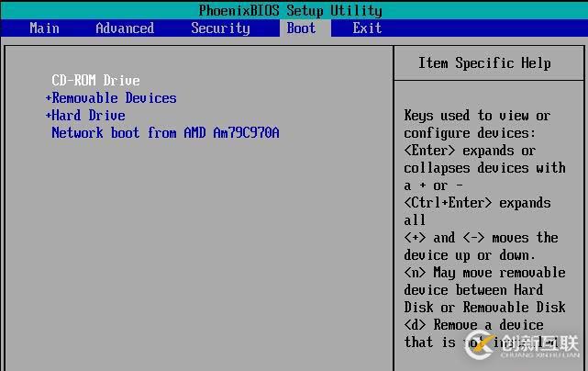Screen dimensions: 588x371
Task: Click the 'Keys used to view' help line
Action: (x=477, y=116)
